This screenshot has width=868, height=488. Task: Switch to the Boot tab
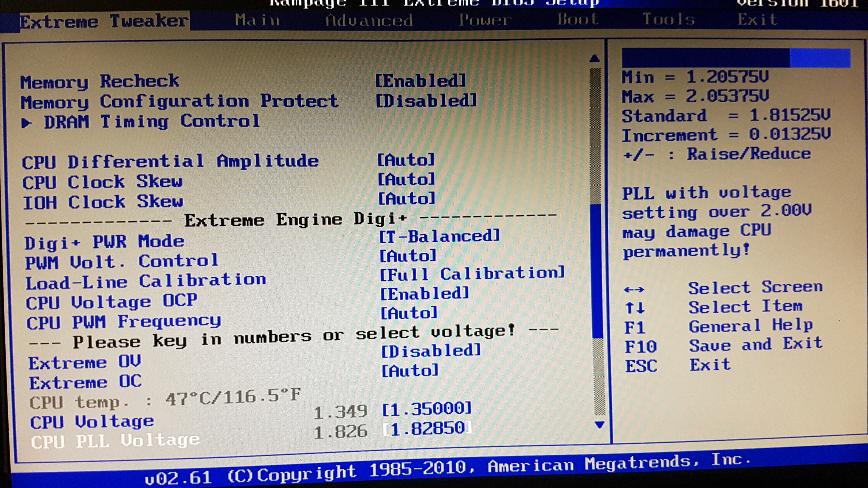point(578,19)
